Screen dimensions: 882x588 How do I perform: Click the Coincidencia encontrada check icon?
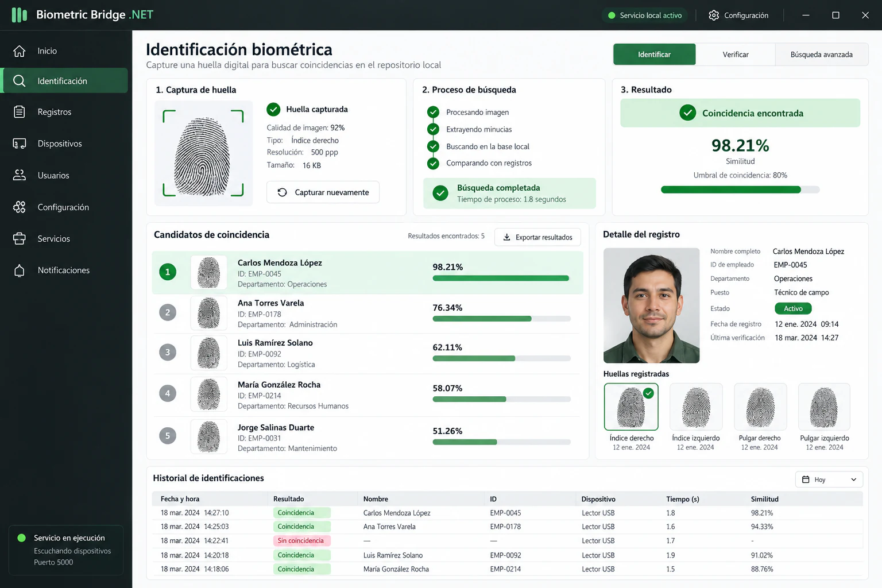(x=687, y=113)
